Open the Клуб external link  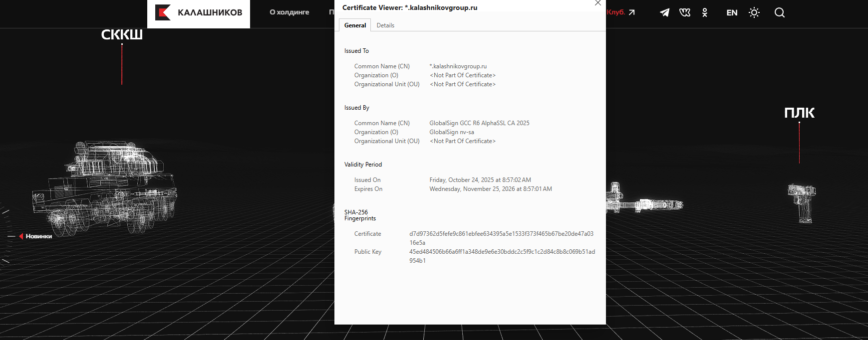[620, 12]
